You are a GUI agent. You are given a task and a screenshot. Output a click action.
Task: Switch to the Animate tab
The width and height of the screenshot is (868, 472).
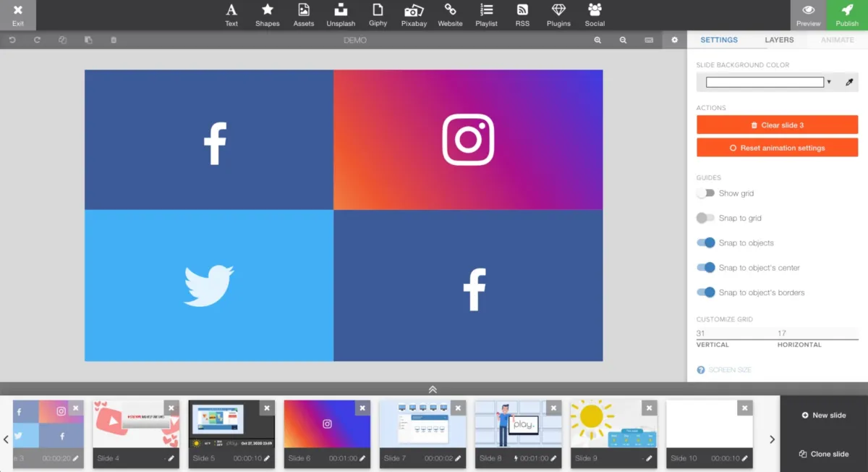pyautogui.click(x=837, y=40)
